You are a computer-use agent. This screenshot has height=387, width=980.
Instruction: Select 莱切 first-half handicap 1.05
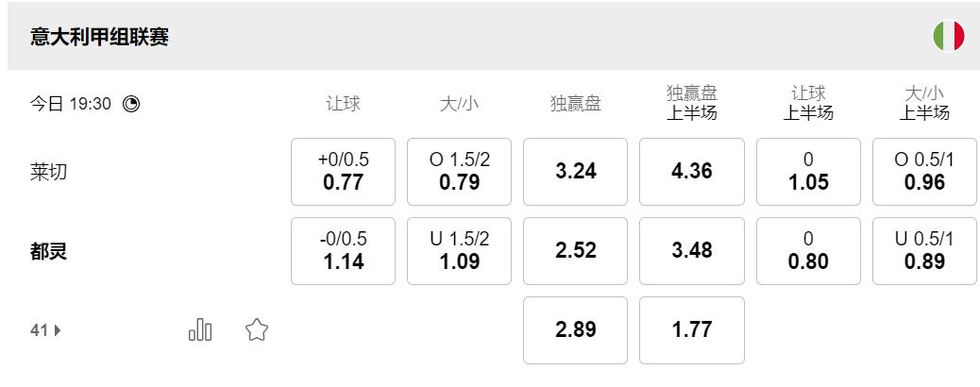click(x=808, y=172)
